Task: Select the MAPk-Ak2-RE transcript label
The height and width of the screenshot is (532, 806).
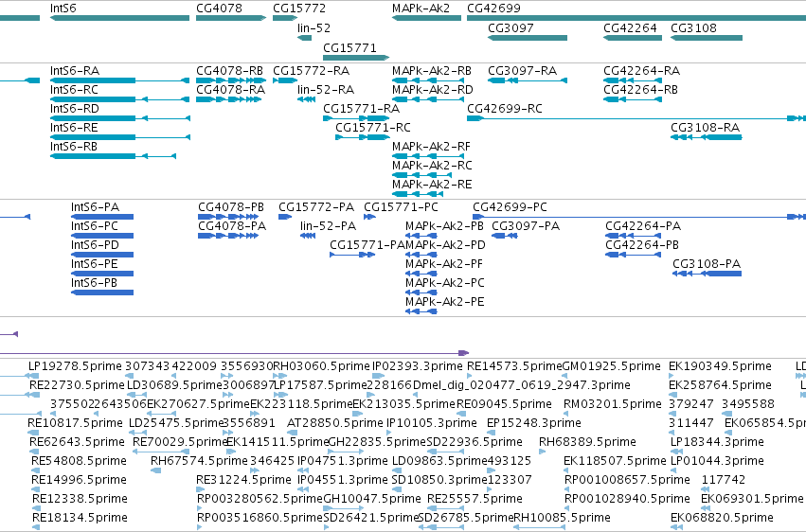Action: click(432, 185)
